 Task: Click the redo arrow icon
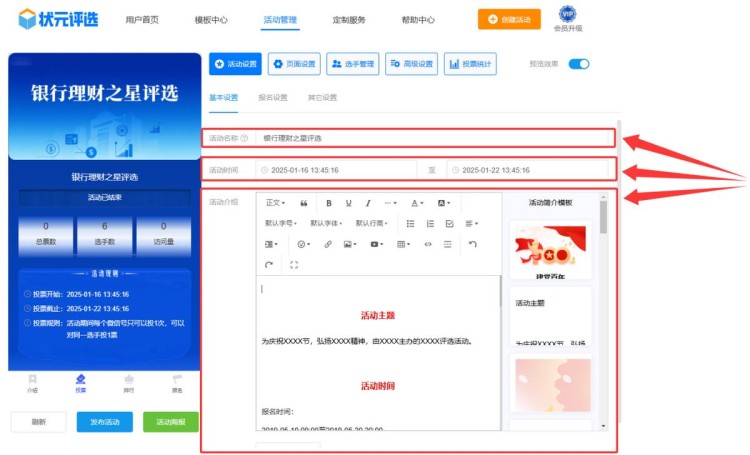[269, 265]
